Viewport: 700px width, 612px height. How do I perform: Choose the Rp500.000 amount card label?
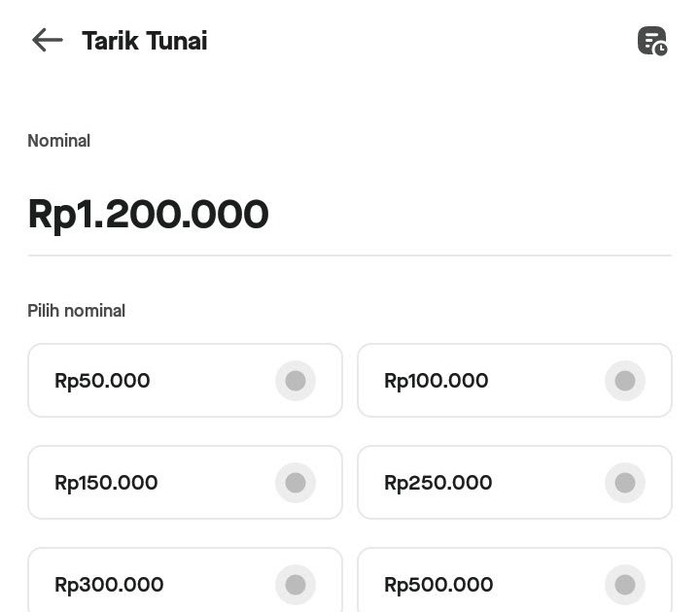(438, 585)
